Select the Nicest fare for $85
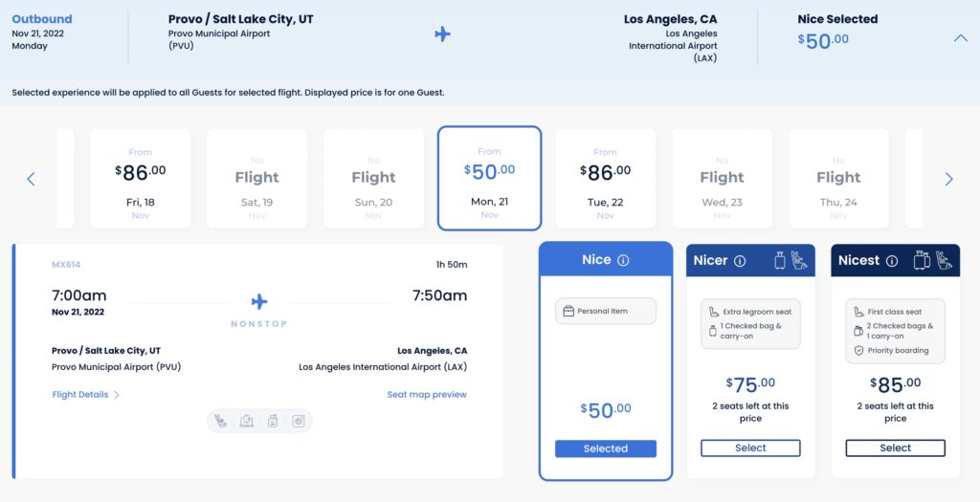This screenshot has width=980, height=502. pos(895,447)
